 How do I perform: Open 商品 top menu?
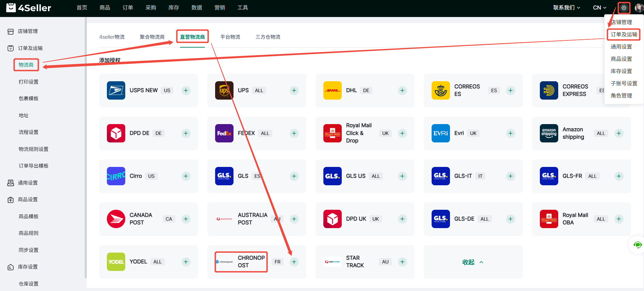click(x=105, y=7)
